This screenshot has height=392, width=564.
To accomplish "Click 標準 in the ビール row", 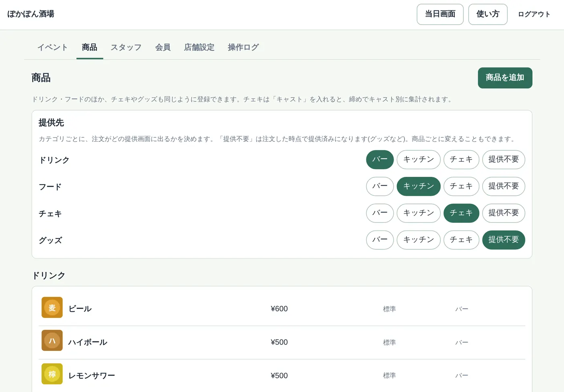I will pos(390,309).
